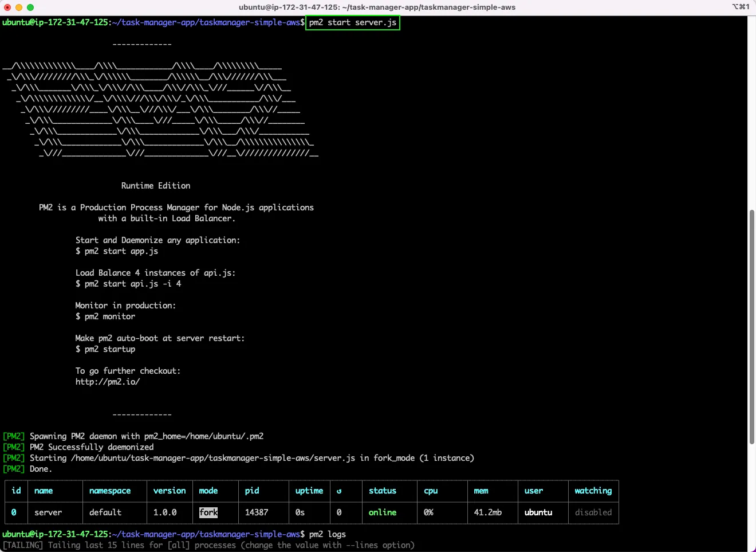The width and height of the screenshot is (756, 552).
Task: Click the '41.2mb' memory cell
Action: [488, 512]
